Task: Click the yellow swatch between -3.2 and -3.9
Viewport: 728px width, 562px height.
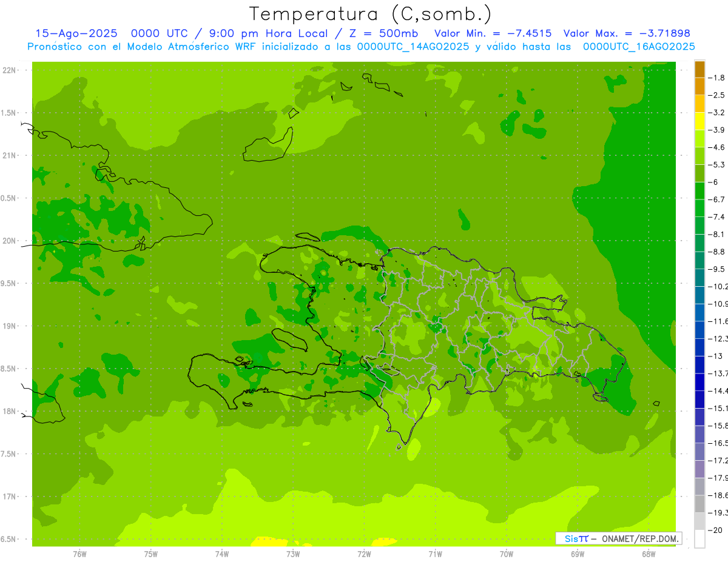Action: [x=699, y=121]
